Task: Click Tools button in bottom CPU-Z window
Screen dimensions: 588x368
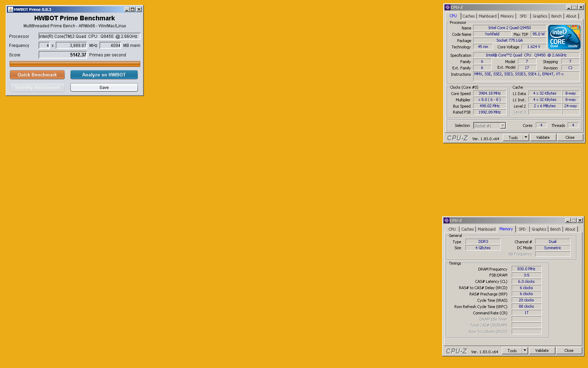Action: [512, 350]
